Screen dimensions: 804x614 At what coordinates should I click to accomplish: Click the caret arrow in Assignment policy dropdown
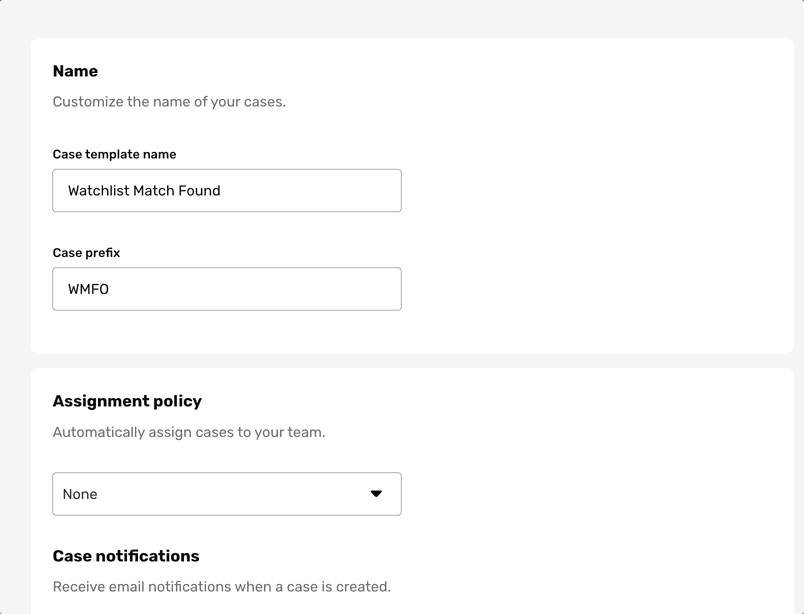click(x=376, y=493)
